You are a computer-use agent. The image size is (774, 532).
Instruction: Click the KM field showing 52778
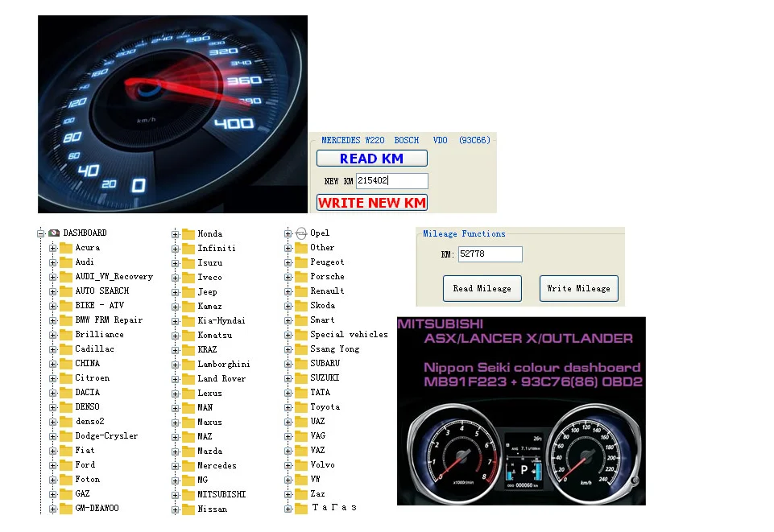(490, 254)
